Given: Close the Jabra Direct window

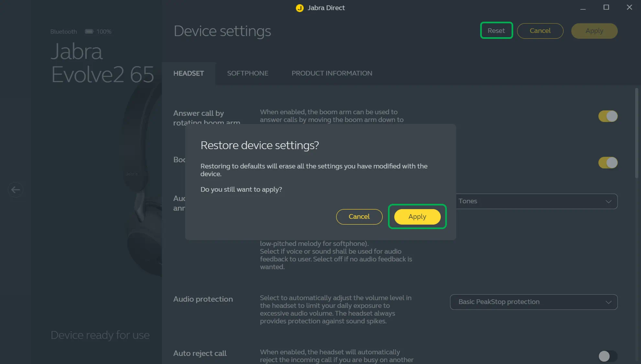Looking at the screenshot, I should tap(629, 7).
